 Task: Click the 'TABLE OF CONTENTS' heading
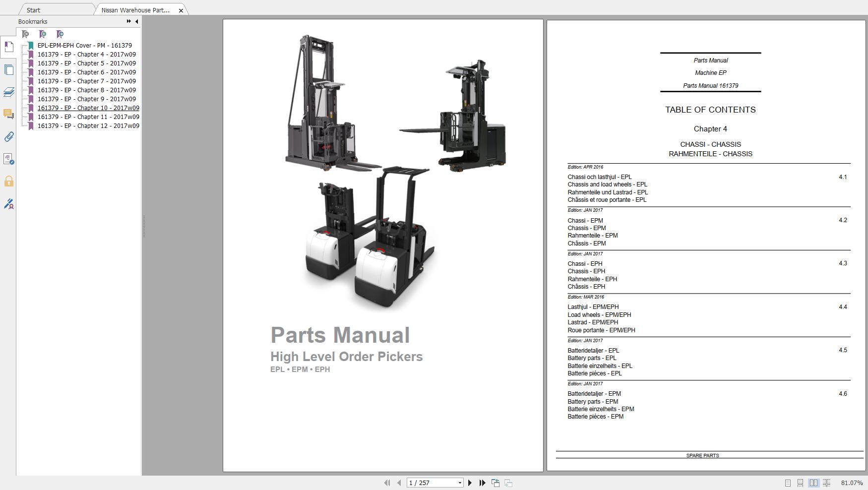click(710, 110)
